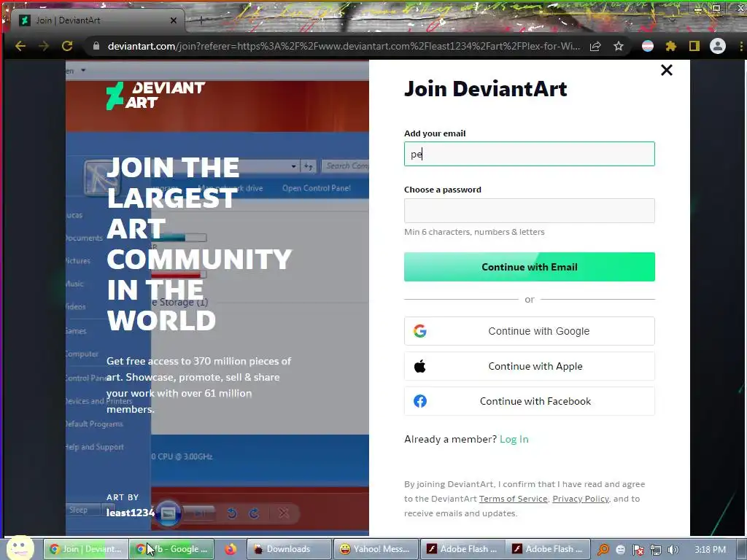This screenshot has width=747, height=560.
Task: Bookmark this page with the star icon
Action: pos(619,46)
